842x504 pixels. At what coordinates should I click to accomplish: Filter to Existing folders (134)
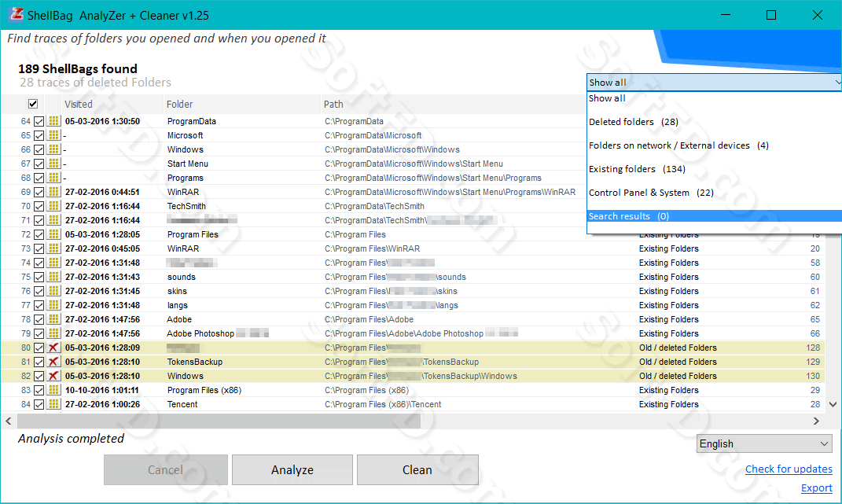637,169
